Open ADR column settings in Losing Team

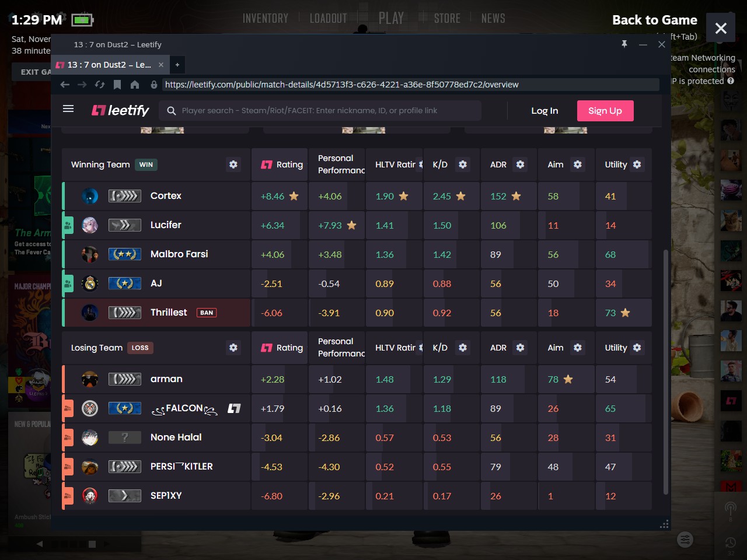(x=520, y=348)
